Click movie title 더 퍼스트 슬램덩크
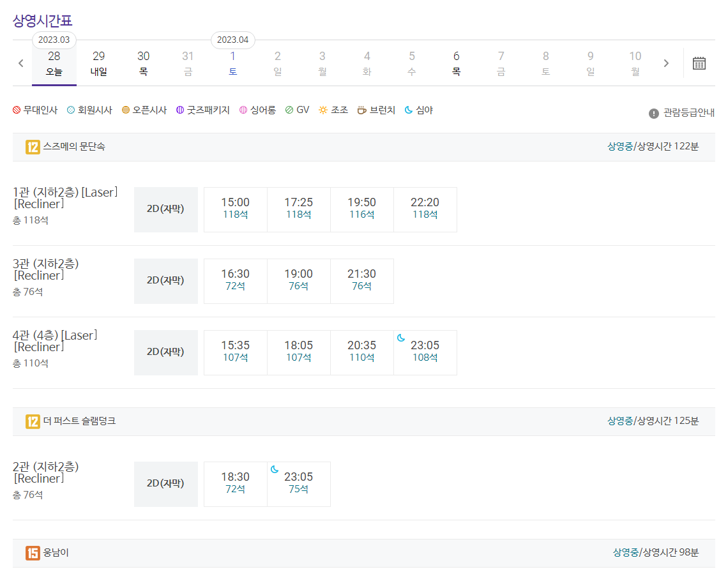 [x=79, y=421]
